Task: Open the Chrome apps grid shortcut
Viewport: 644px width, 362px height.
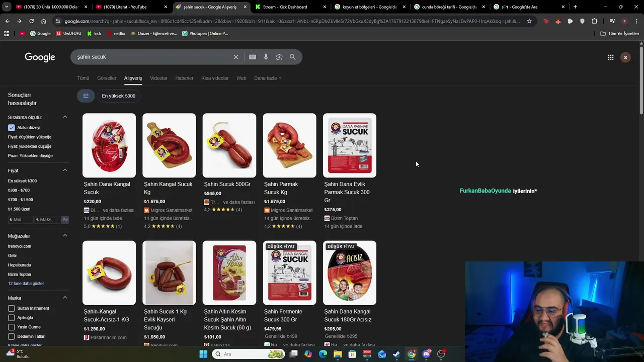Action: click(x=7, y=34)
